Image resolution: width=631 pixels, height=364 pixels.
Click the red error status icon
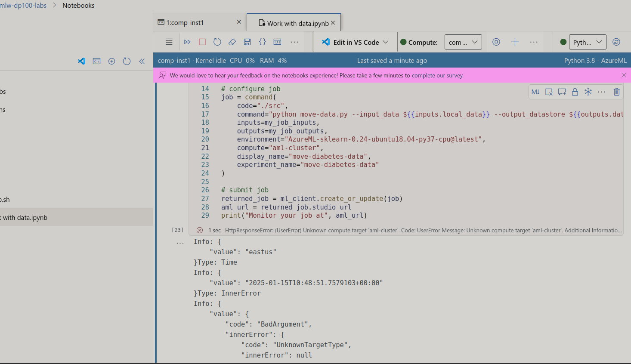pyautogui.click(x=200, y=230)
